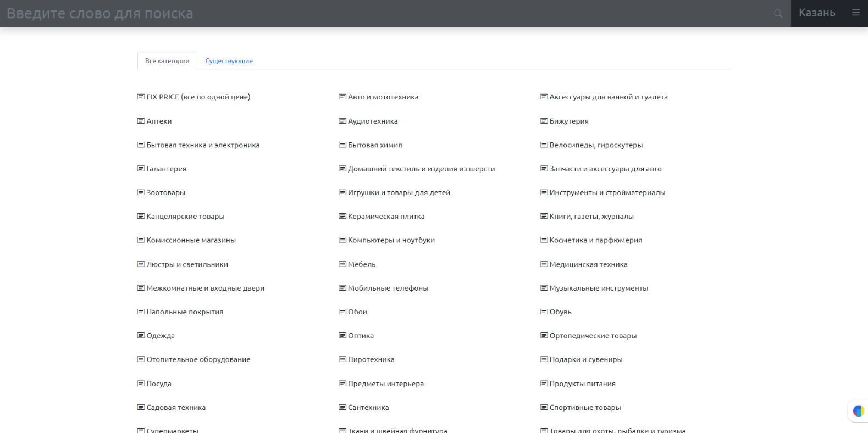
Task: Open the Бытовая техника и электроника category
Action: click(203, 145)
